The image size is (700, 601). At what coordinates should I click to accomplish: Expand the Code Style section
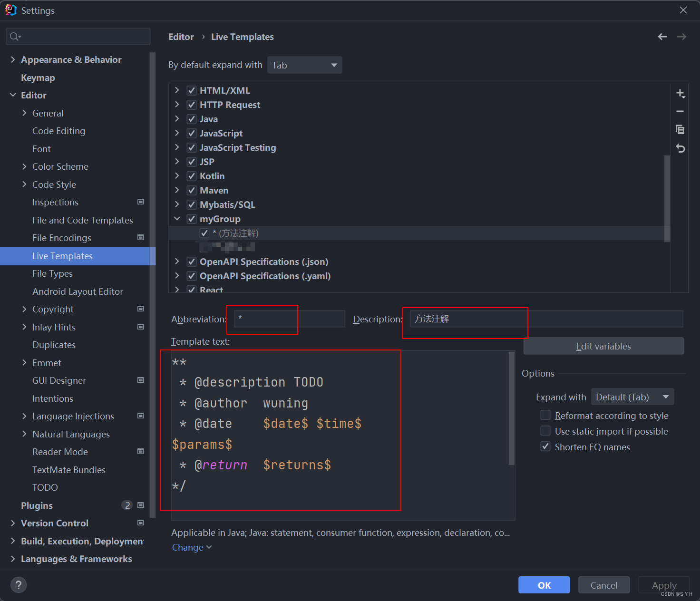[24, 184]
